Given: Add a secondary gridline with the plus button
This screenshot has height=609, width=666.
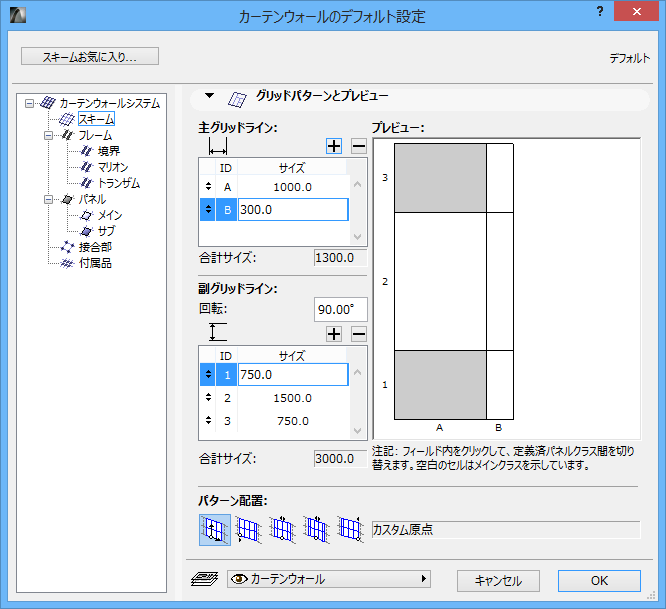Looking at the screenshot, I should (x=334, y=334).
